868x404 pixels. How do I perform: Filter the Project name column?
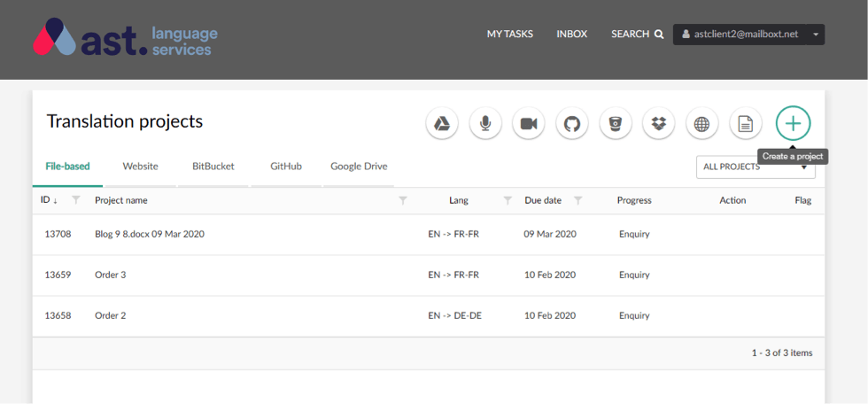tap(403, 200)
